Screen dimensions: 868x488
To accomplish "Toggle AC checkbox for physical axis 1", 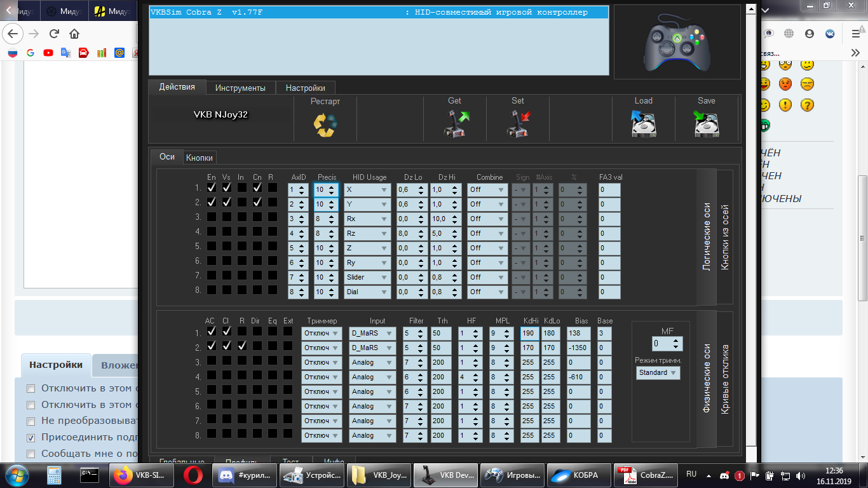I will pyautogui.click(x=212, y=331).
